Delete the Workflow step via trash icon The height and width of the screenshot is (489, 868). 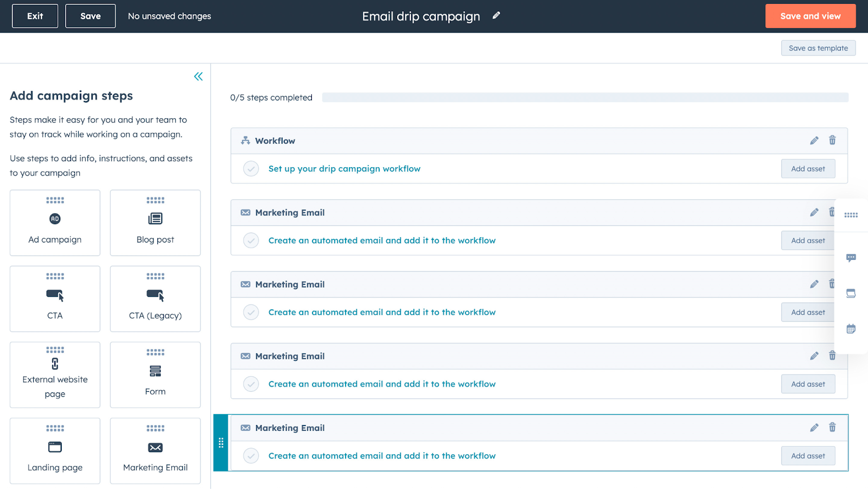point(832,141)
